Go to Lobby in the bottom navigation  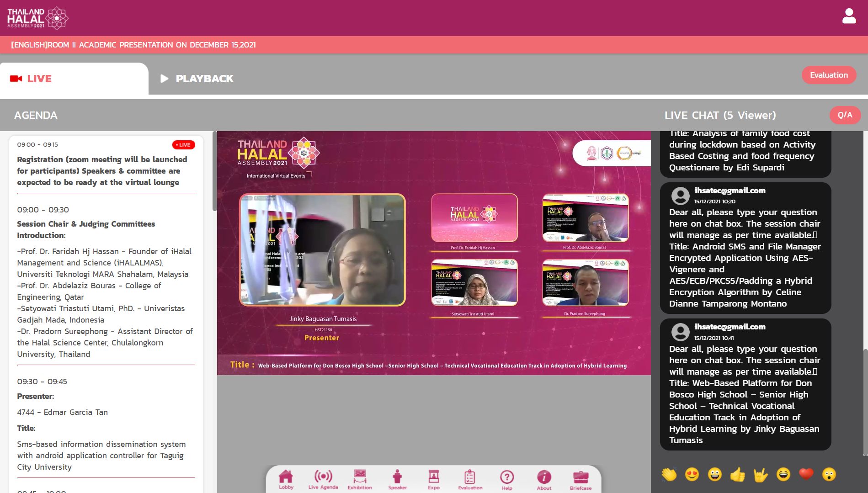(286, 480)
